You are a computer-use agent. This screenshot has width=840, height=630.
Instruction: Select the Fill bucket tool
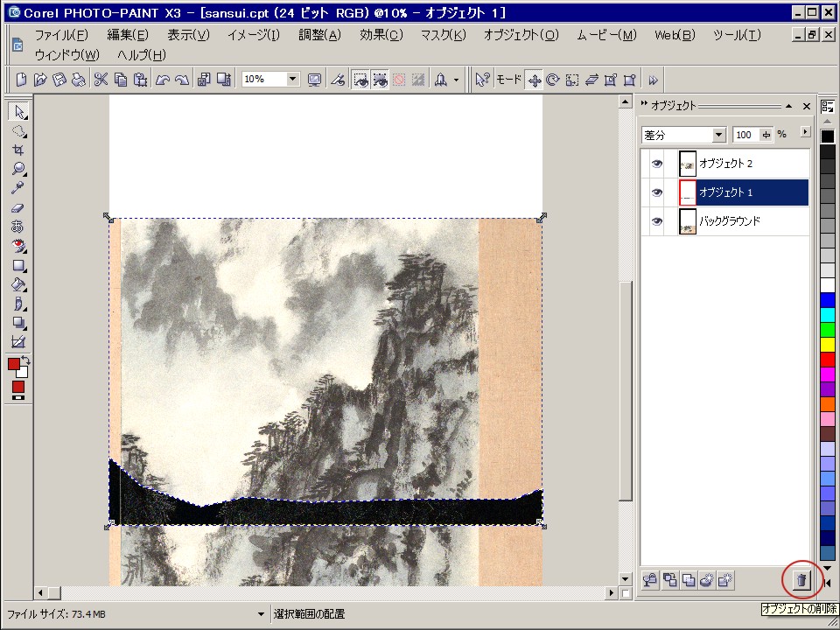[x=18, y=284]
